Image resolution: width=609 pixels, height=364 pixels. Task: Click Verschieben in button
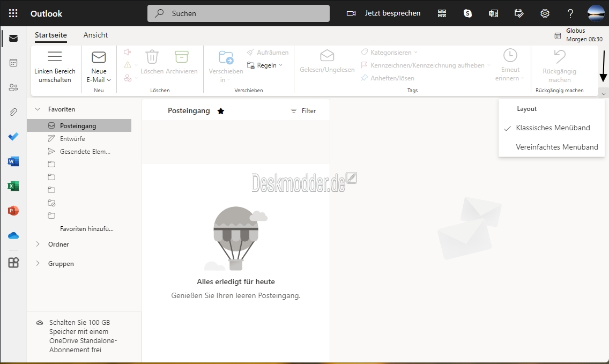point(226,67)
